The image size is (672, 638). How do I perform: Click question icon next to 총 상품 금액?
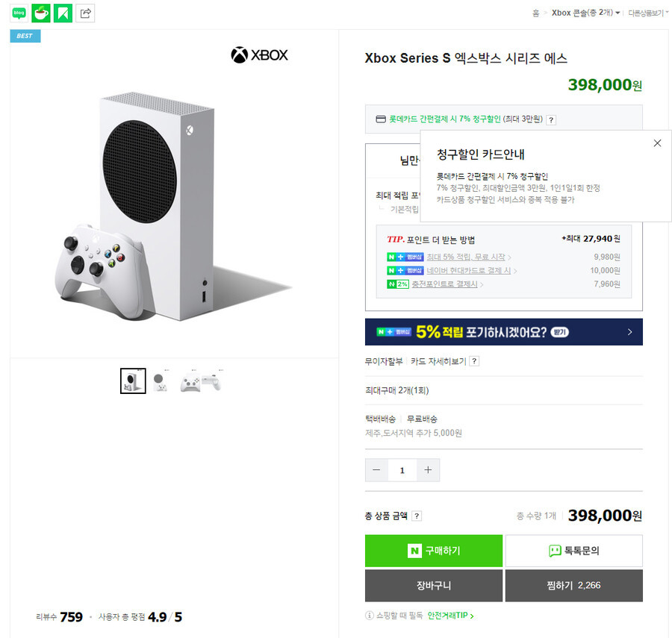click(417, 516)
